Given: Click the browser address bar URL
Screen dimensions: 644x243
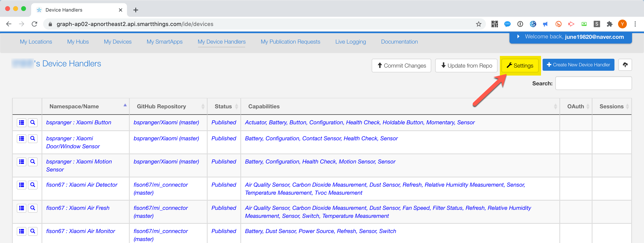Looking at the screenshot, I should 135,24.
